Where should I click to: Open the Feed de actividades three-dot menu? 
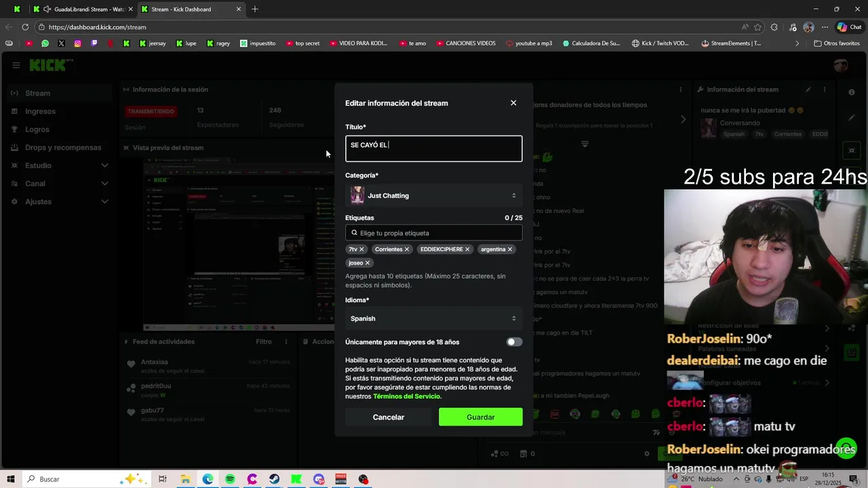point(286,342)
